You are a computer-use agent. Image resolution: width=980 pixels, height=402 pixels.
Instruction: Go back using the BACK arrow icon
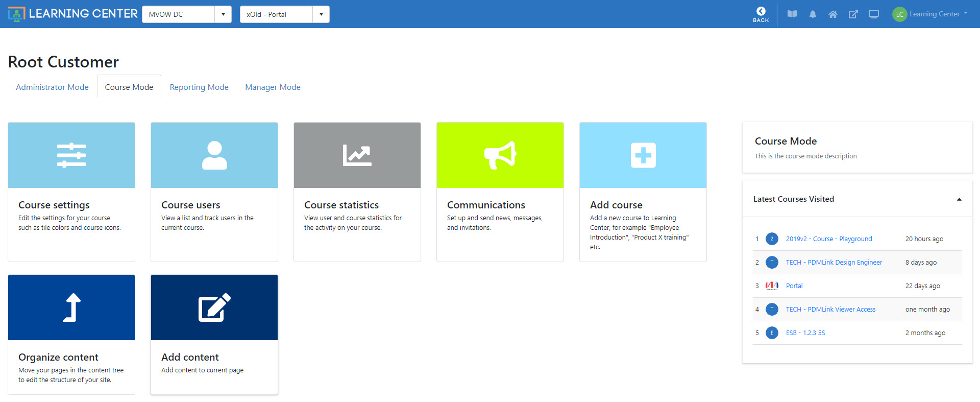[761, 11]
